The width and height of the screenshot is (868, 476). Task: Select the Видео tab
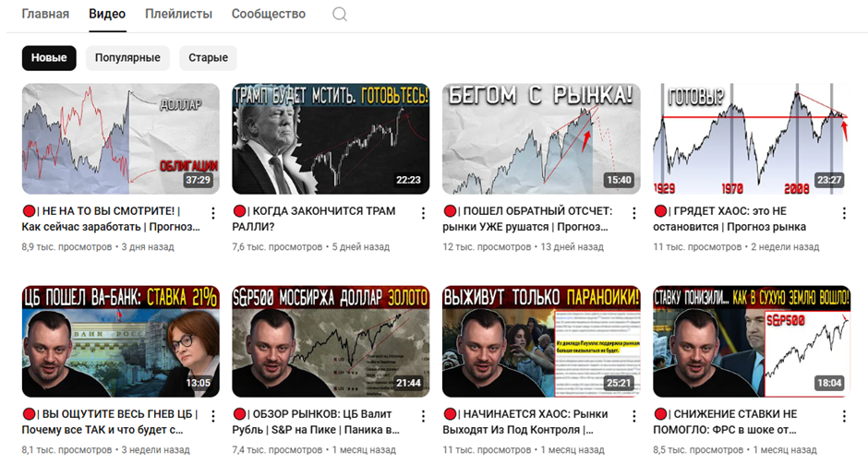107,14
